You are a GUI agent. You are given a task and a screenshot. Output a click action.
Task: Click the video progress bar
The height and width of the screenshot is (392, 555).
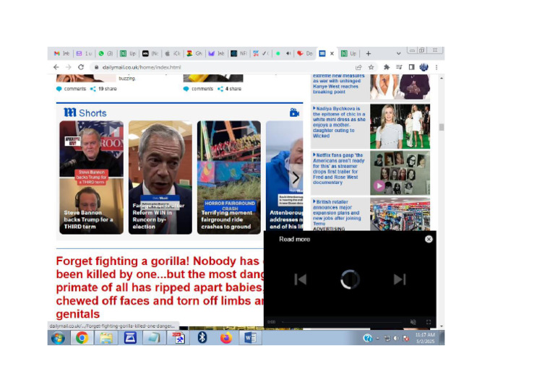point(343,322)
